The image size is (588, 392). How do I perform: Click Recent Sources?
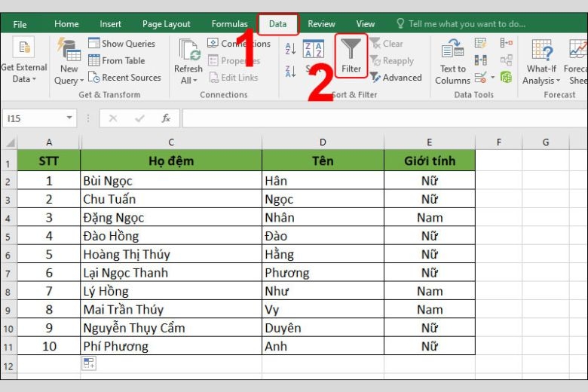124,78
